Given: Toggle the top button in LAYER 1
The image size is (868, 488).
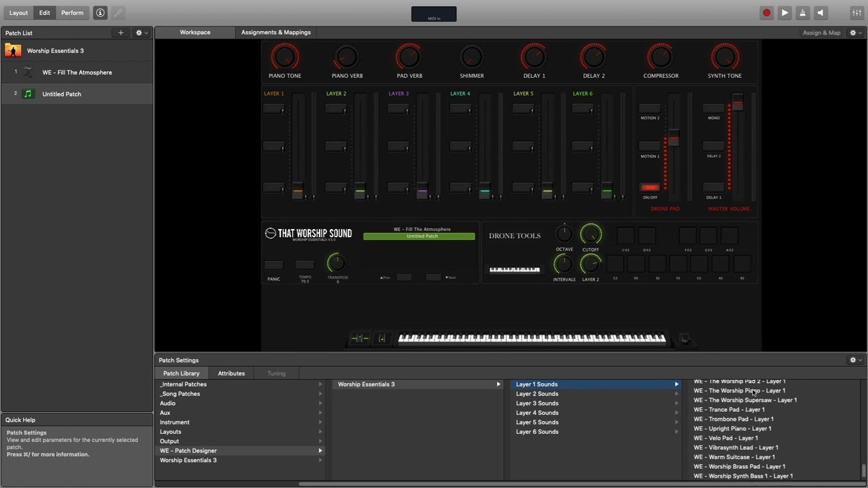Looking at the screenshot, I should [x=274, y=108].
